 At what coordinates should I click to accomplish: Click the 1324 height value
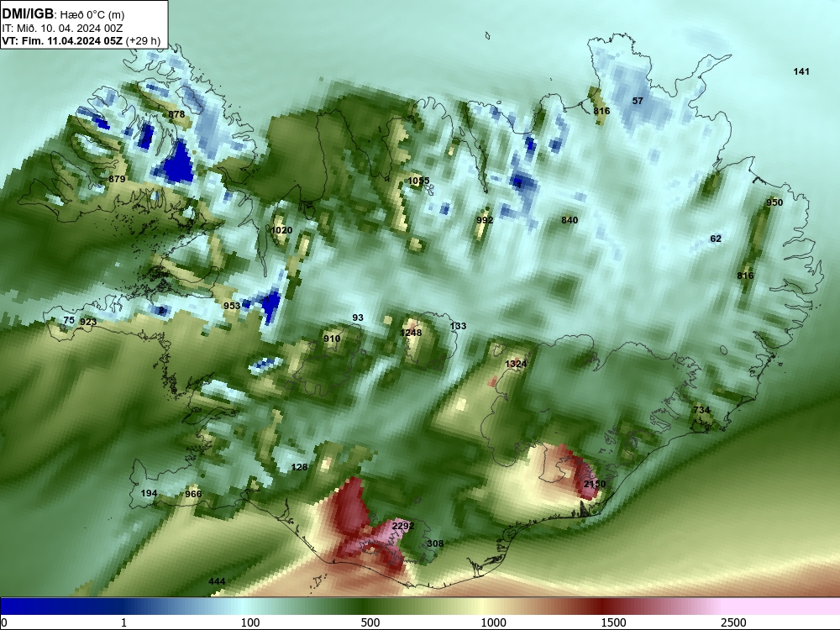[x=516, y=364]
